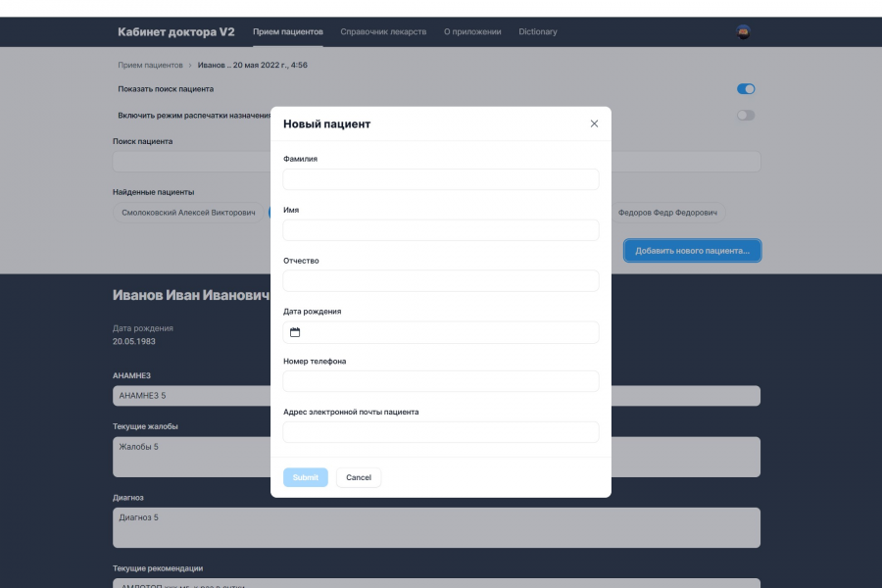The height and width of the screenshot is (588, 882).
Task: Select patient Федоров Федр Федорович
Action: coord(667,213)
